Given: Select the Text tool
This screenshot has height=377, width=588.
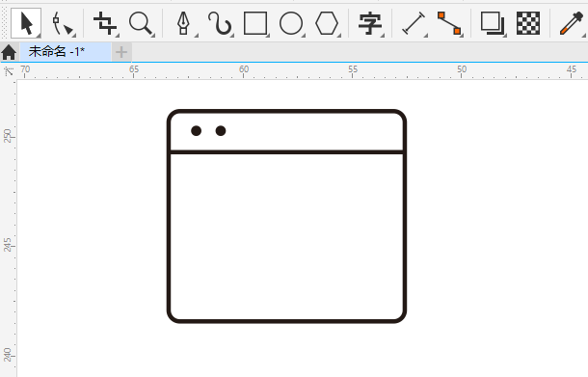Looking at the screenshot, I should pyautogui.click(x=370, y=24).
